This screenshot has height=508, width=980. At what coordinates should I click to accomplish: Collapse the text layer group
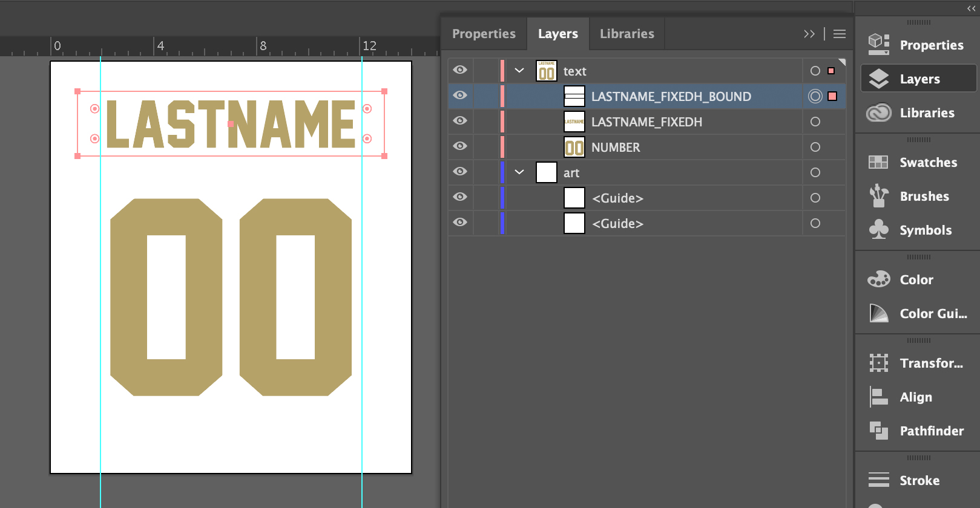pyautogui.click(x=519, y=71)
